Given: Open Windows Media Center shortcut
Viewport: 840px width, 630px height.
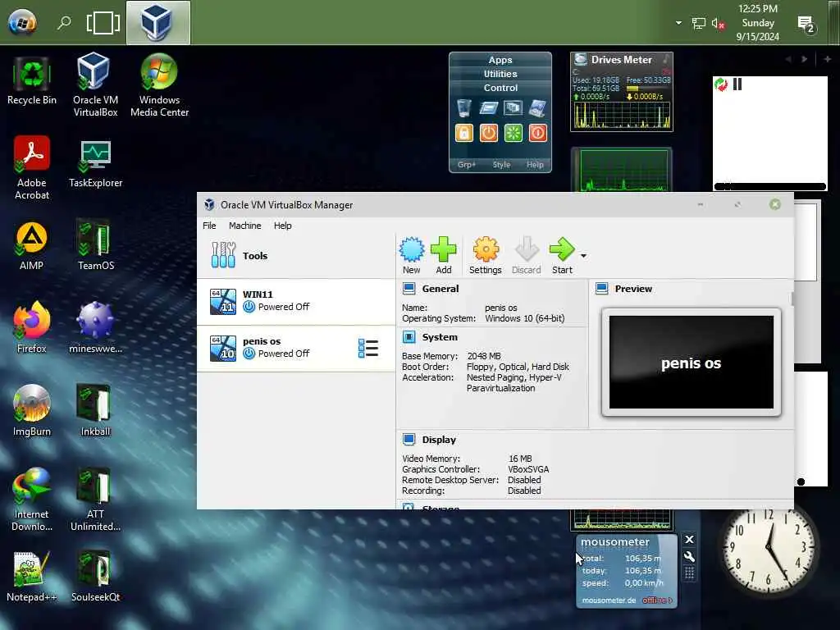Looking at the screenshot, I should [159, 84].
